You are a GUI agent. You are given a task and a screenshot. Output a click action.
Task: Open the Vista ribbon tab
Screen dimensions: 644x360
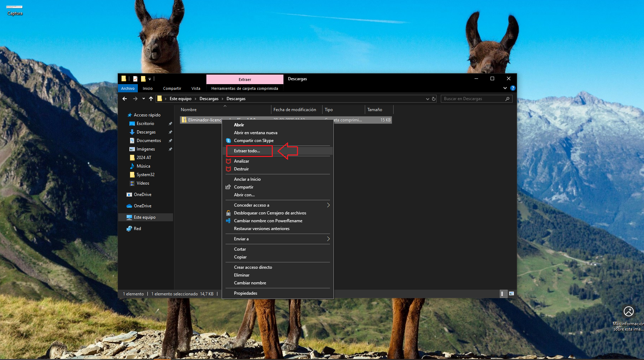196,88
